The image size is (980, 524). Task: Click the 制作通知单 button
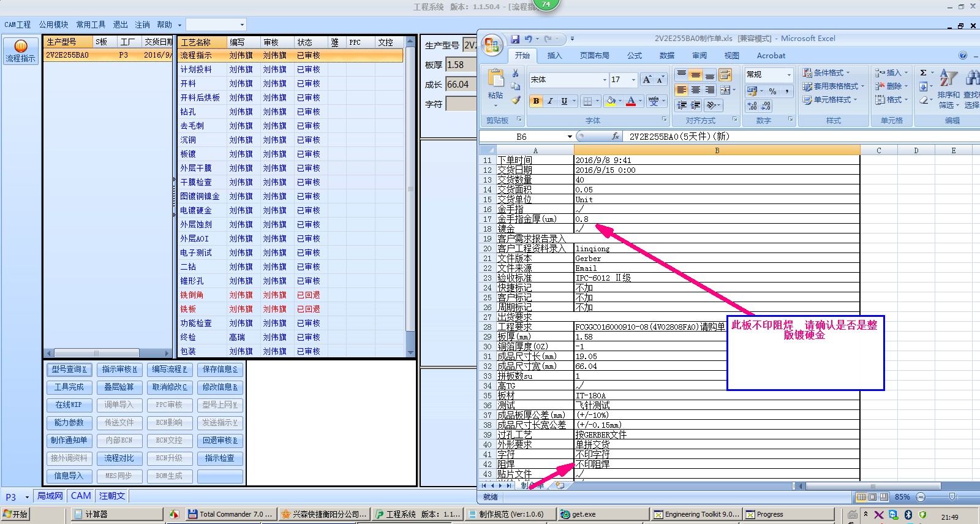[x=69, y=441]
